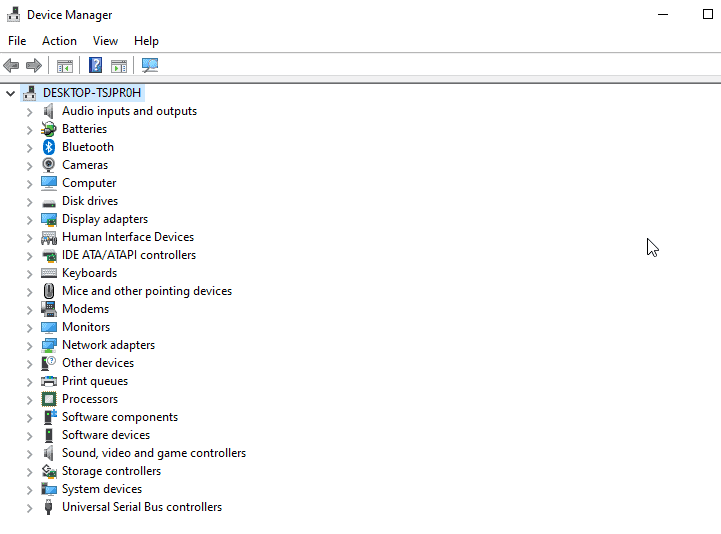Open the View menu

[105, 41]
